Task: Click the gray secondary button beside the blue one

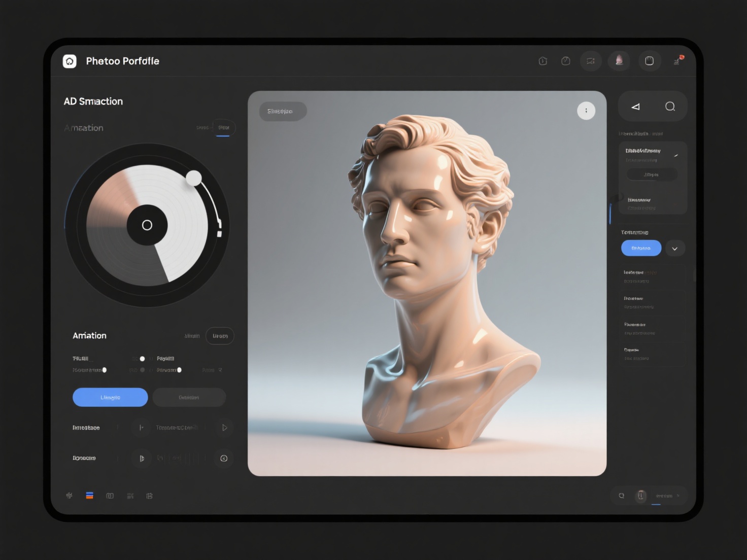Action: [189, 397]
